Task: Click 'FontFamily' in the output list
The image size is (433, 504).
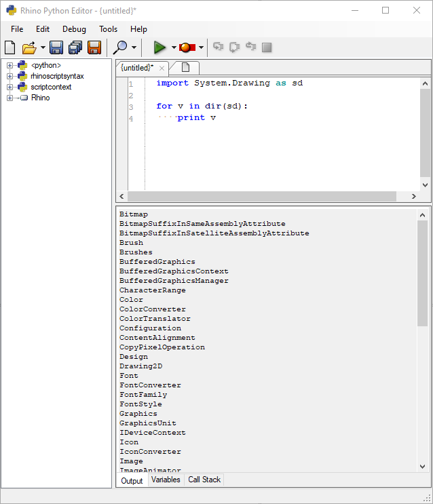Action: (x=143, y=395)
